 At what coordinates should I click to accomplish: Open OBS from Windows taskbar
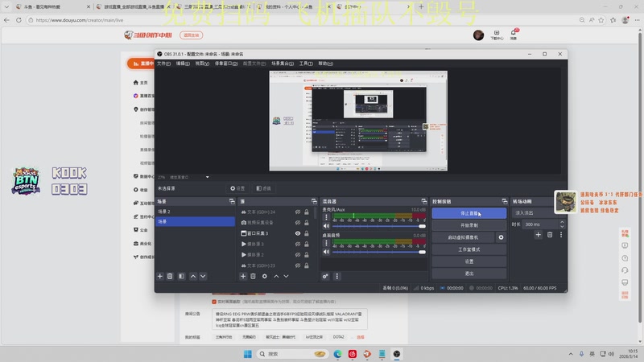pos(396,354)
